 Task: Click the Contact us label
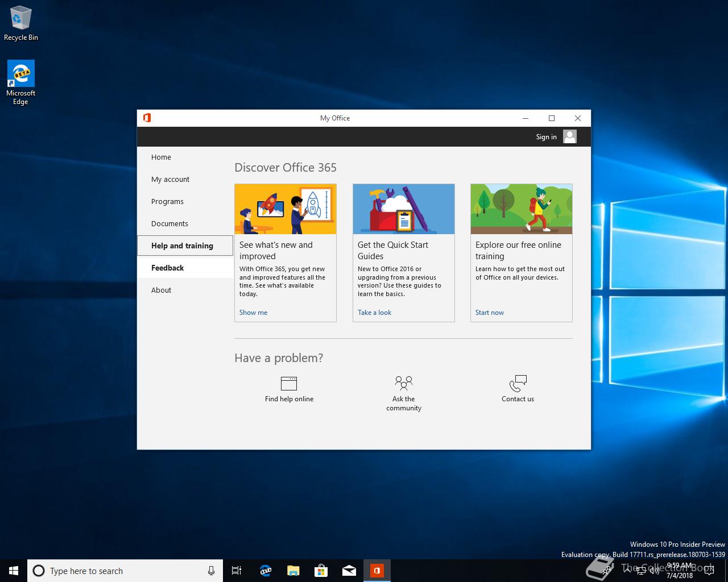click(518, 399)
